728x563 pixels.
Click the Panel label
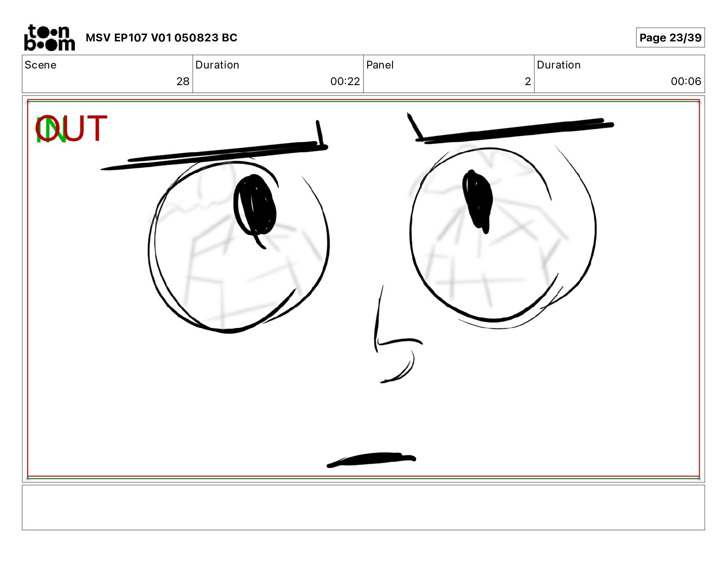(x=380, y=65)
